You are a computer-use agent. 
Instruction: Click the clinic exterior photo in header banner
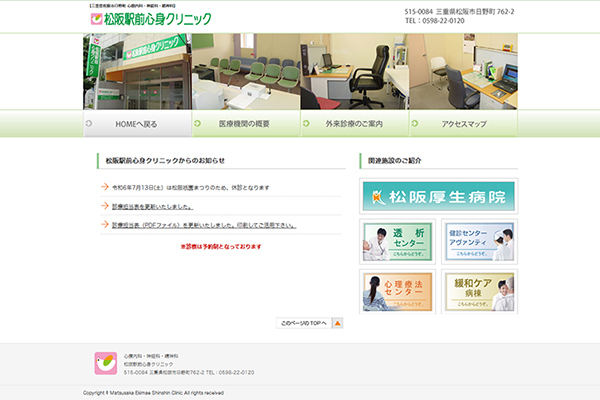[137, 71]
